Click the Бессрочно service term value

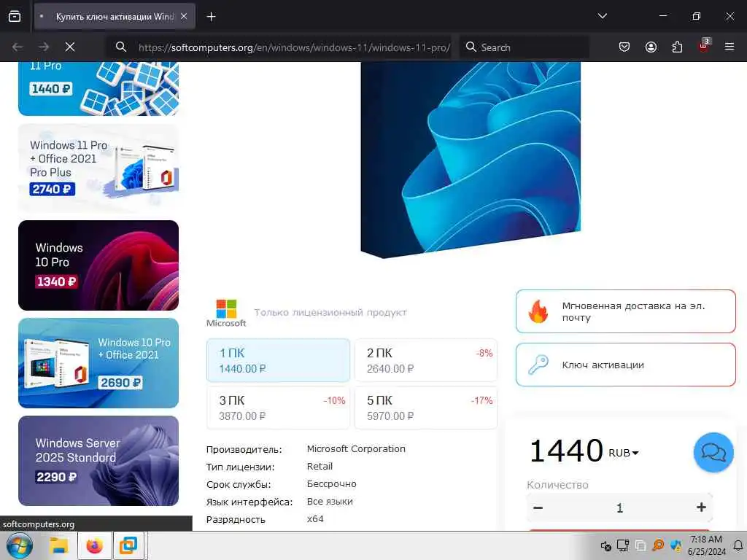coord(332,484)
